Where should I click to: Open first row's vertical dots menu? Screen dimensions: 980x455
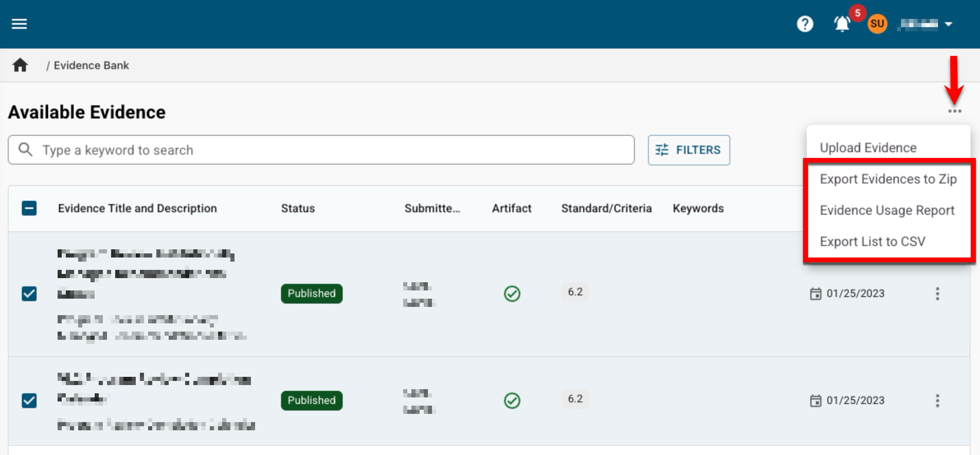[x=937, y=294]
